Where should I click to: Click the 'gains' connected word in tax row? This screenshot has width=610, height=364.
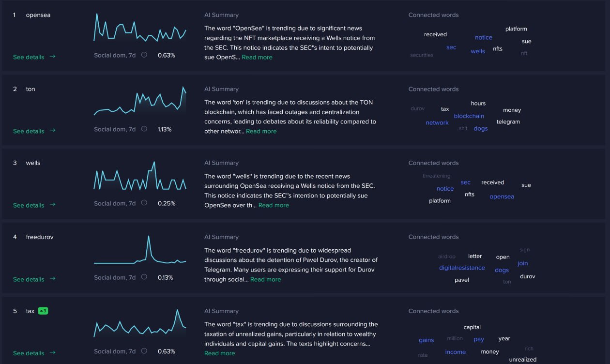(x=427, y=340)
